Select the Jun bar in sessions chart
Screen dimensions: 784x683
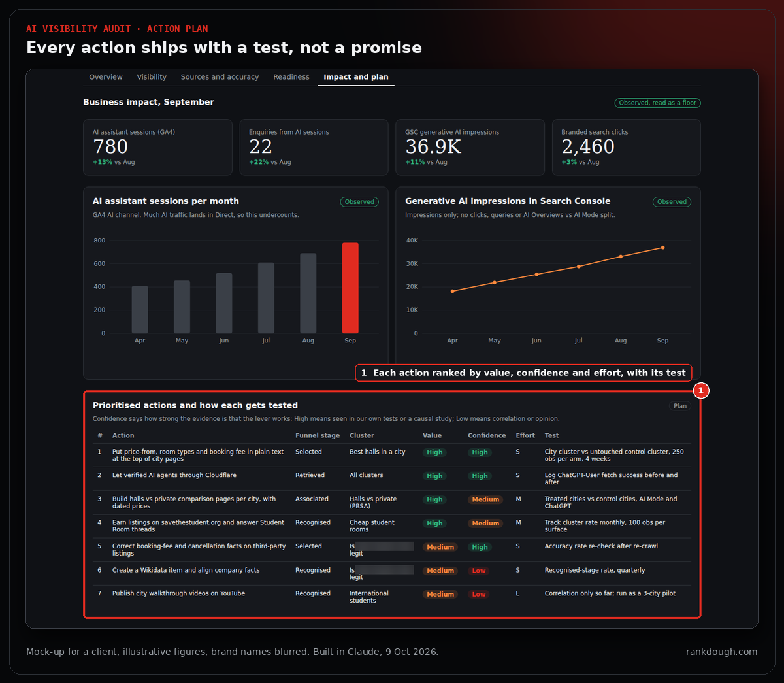click(224, 303)
